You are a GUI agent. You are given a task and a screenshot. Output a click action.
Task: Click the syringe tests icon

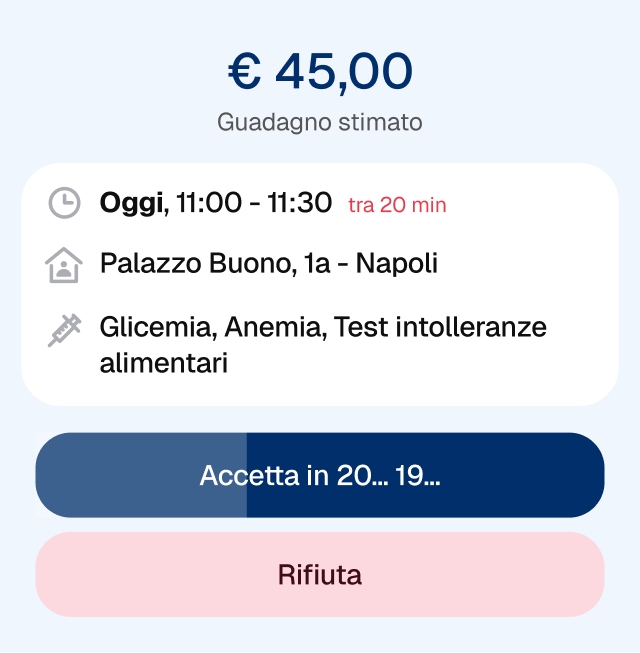[64, 329]
